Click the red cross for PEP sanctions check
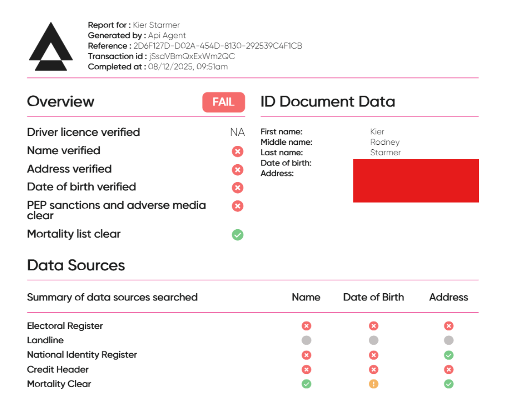The image size is (505, 420). point(238,206)
